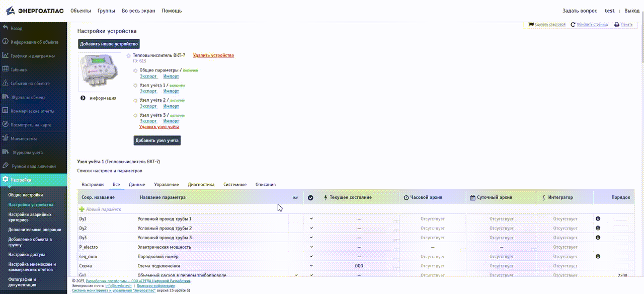Toggle the checkmark in Dy2 row

point(311,228)
